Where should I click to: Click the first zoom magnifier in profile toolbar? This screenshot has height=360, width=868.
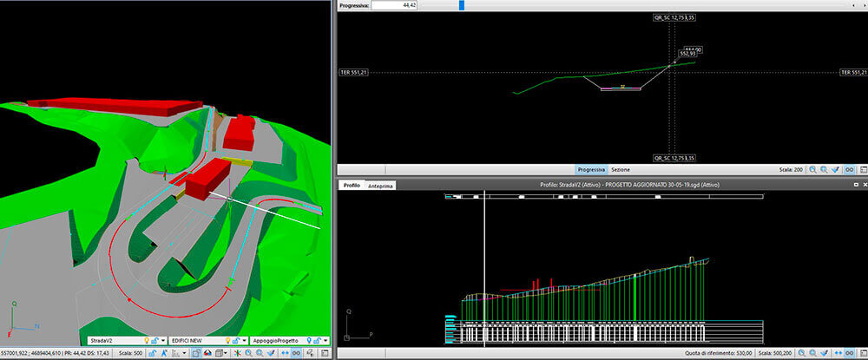pyautogui.click(x=800, y=354)
